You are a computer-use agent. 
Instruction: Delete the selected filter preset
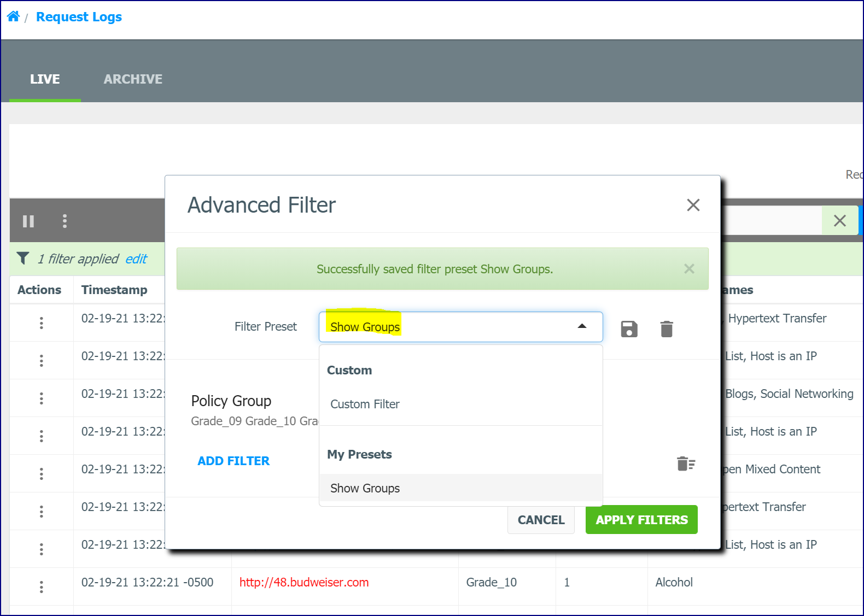click(x=667, y=328)
